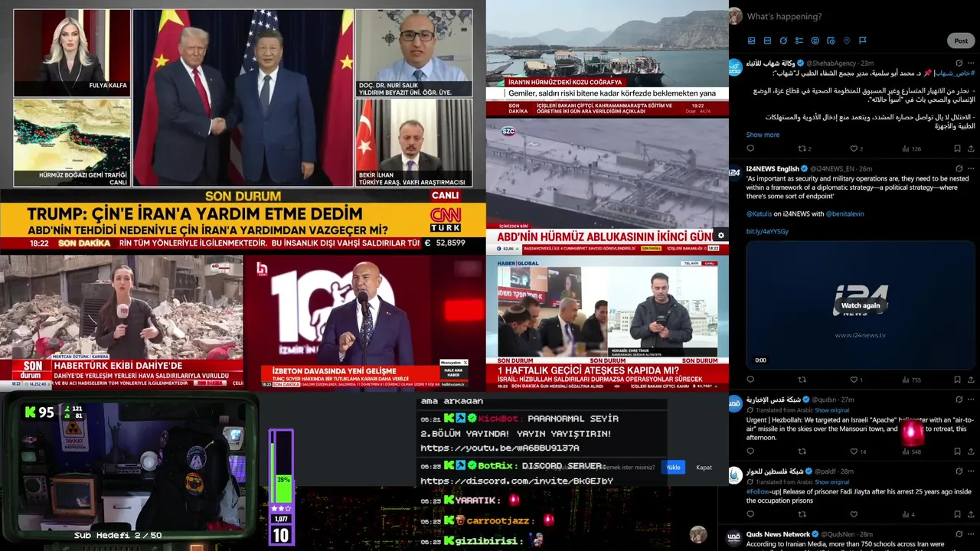Bookmark the ShehabAgency post
980x551 pixels.
pos(957,148)
